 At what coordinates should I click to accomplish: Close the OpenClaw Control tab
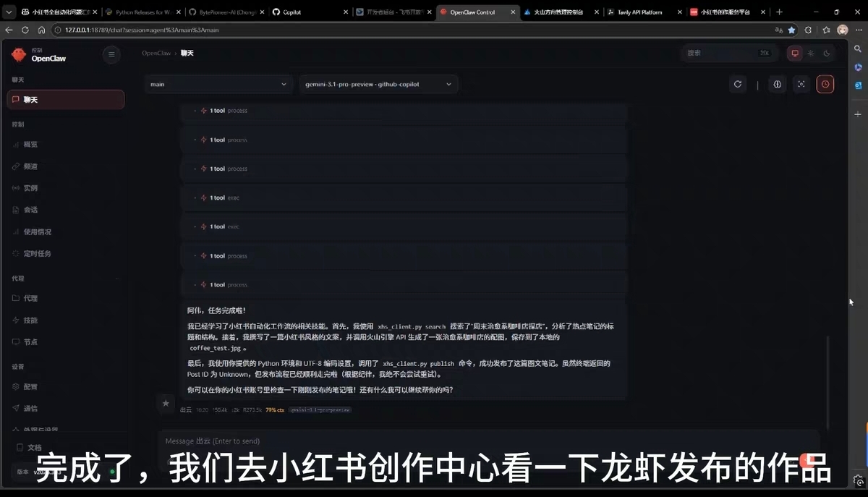(x=513, y=12)
